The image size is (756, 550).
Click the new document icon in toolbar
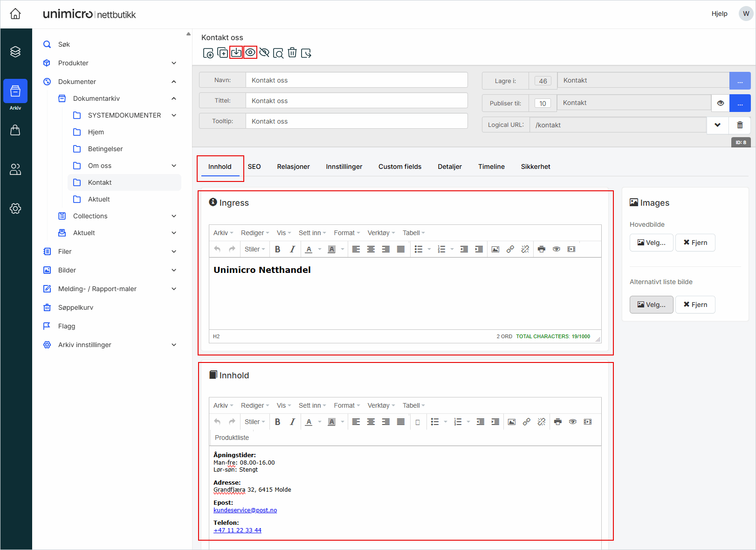[x=208, y=53]
